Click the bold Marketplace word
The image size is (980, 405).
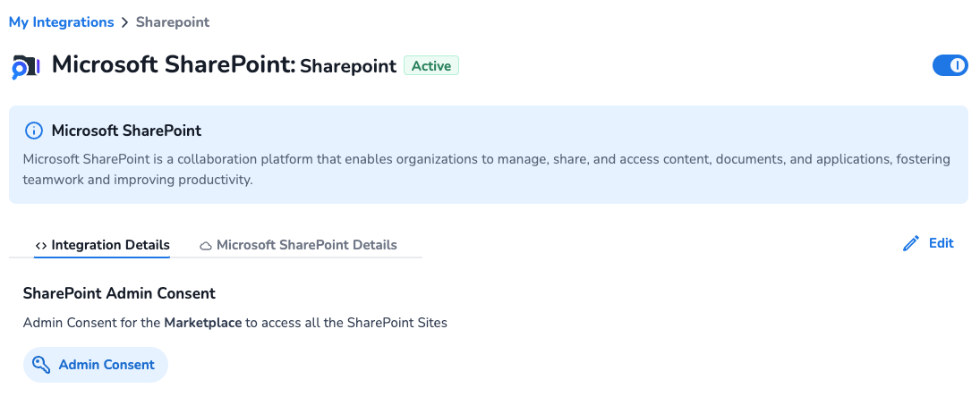coord(202,323)
